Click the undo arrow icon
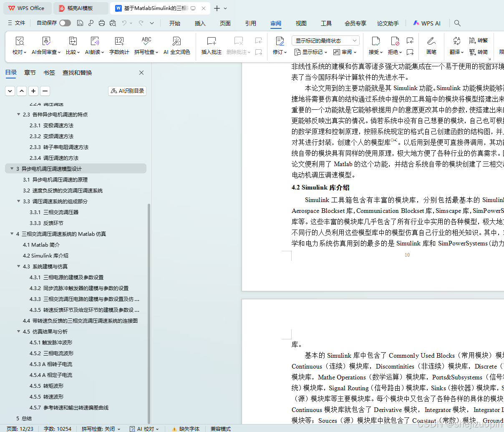The height and width of the screenshot is (432, 504). (124, 23)
